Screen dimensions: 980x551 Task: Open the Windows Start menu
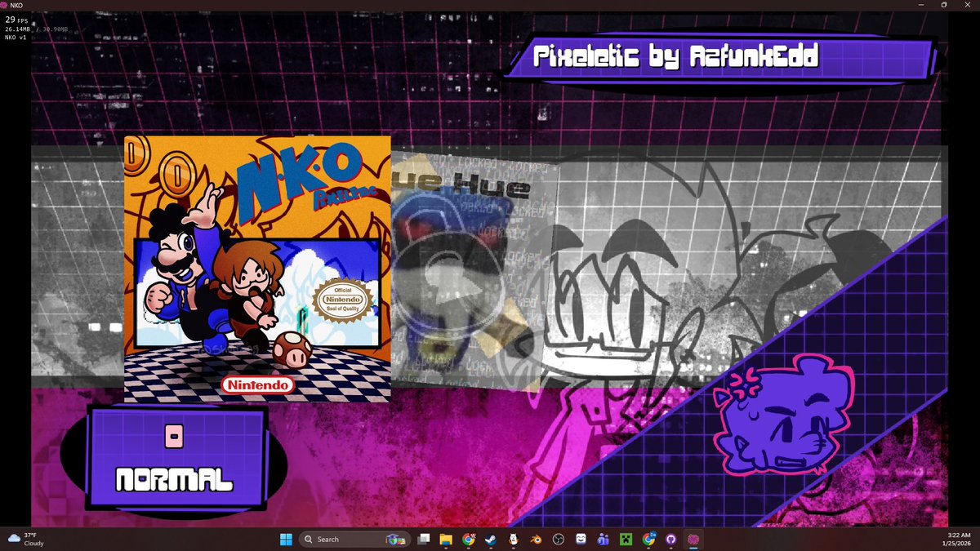coord(286,540)
